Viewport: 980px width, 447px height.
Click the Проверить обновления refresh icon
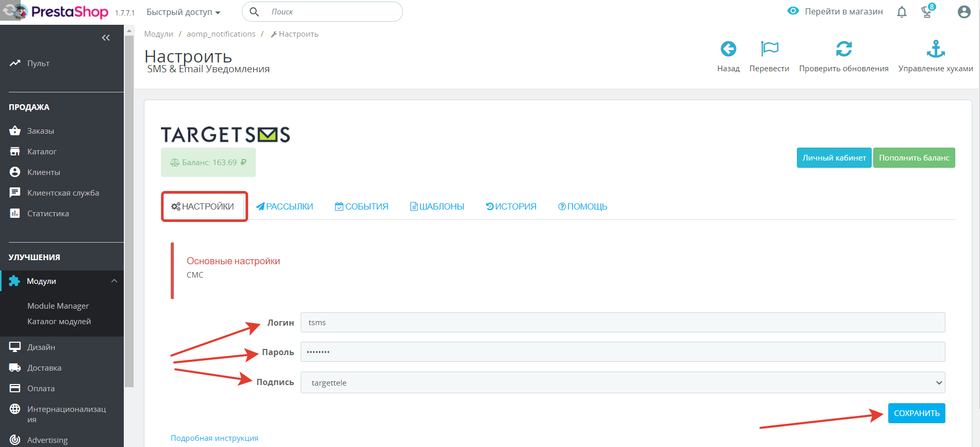coord(844,49)
